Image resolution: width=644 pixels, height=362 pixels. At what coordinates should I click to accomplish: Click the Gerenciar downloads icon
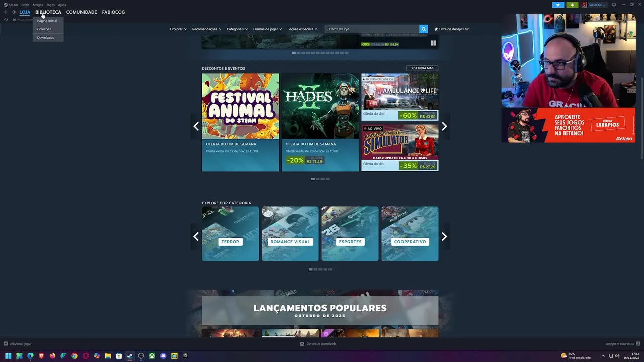pyautogui.click(x=302, y=344)
